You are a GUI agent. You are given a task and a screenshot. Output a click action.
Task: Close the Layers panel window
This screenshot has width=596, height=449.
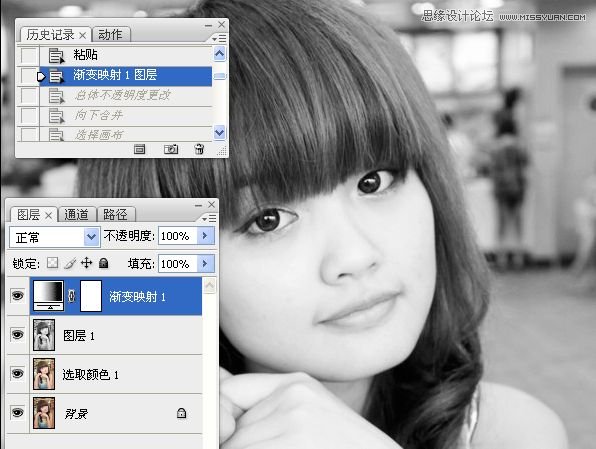coord(212,205)
